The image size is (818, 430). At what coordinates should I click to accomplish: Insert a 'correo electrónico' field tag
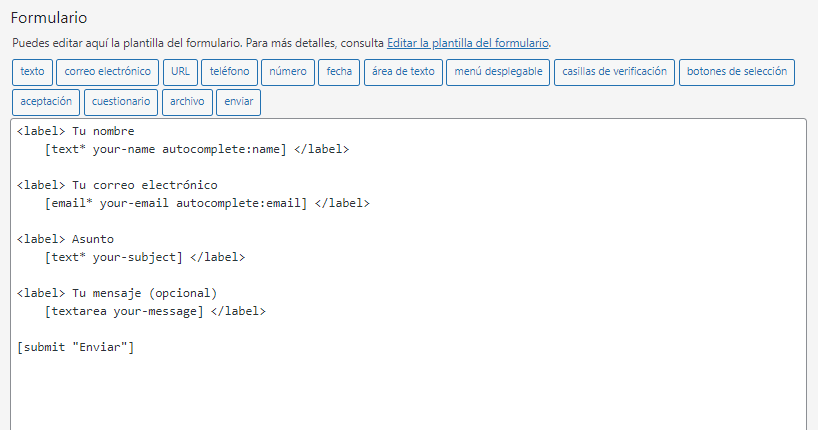(107, 72)
